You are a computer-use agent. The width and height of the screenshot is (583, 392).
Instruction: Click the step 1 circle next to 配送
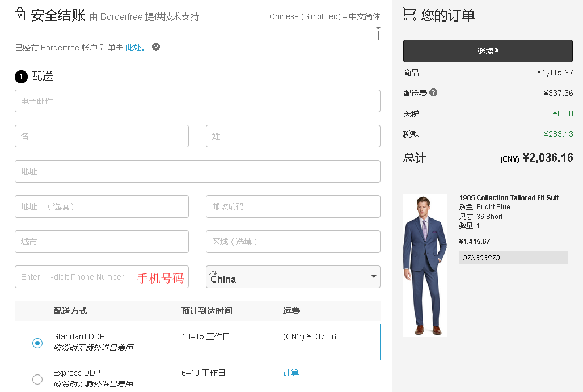click(x=21, y=77)
